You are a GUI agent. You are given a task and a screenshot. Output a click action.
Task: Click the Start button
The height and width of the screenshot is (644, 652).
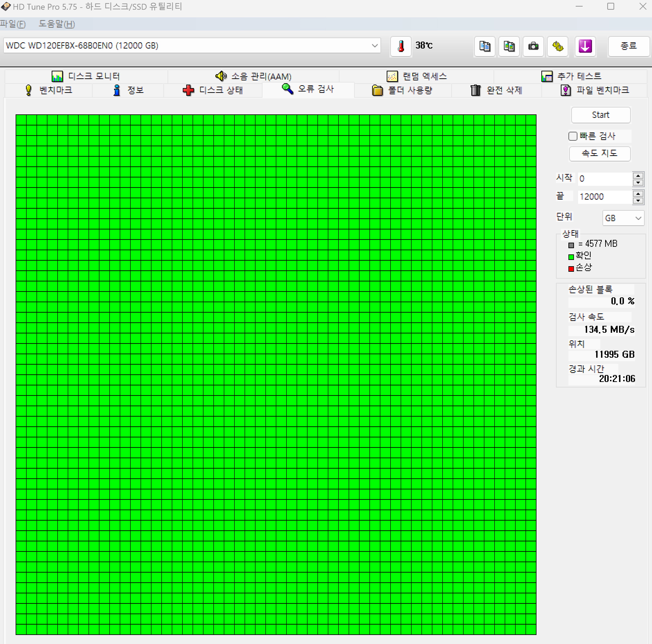coord(601,115)
